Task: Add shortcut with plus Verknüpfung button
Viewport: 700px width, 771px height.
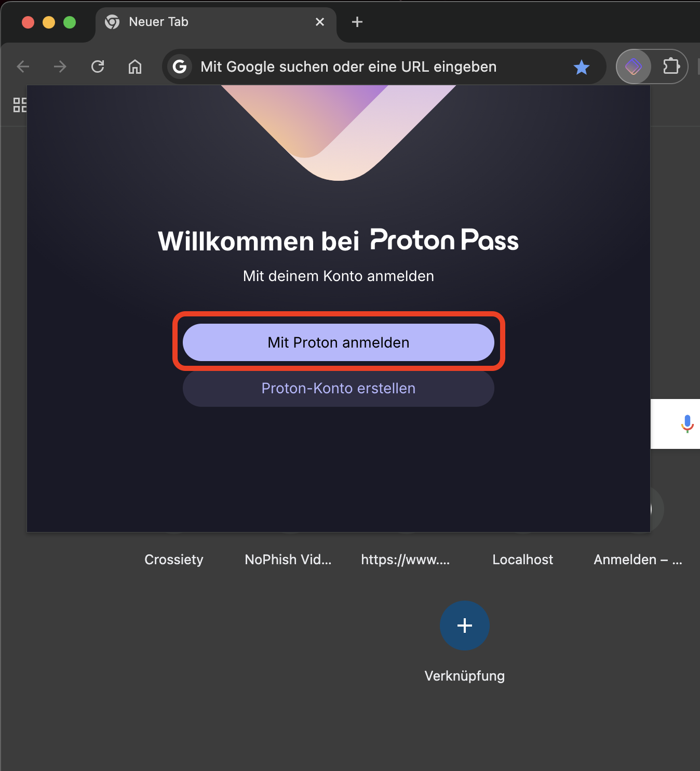Action: coord(465,626)
